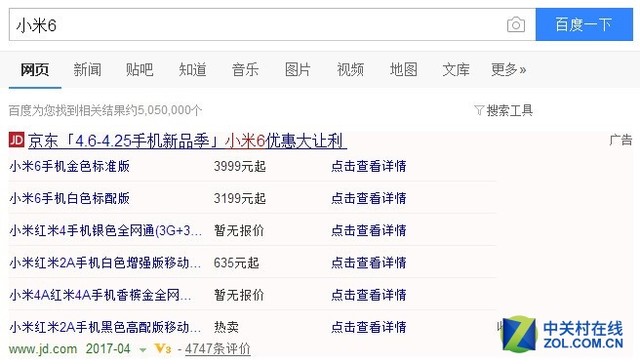
Task: Click the 广告 ad label
Action: click(x=620, y=140)
